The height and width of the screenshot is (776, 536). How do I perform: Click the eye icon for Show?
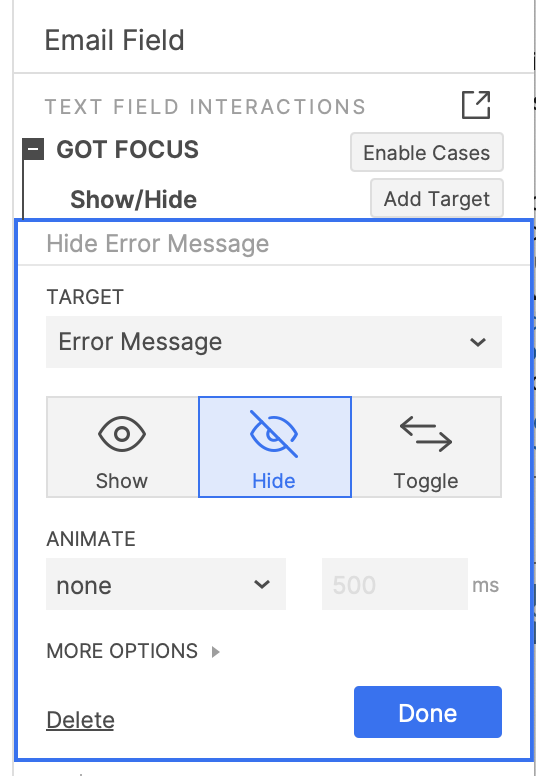coord(122,434)
